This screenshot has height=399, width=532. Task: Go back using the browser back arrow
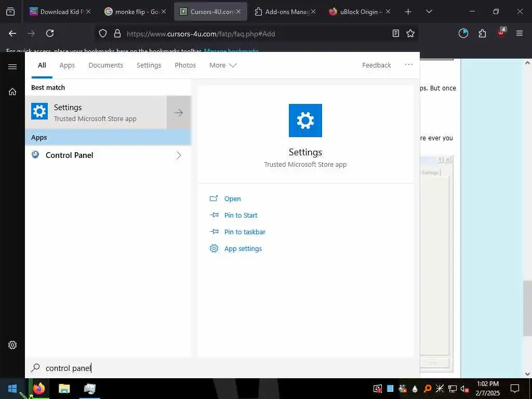tap(12, 33)
